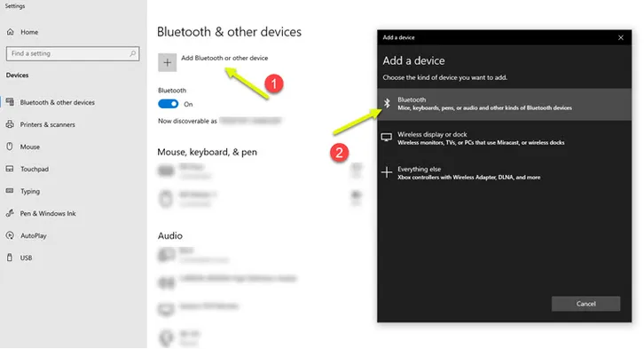The width and height of the screenshot is (644, 349).
Task: Click the Bluetooth & other devices icon
Action: pyautogui.click(x=10, y=102)
